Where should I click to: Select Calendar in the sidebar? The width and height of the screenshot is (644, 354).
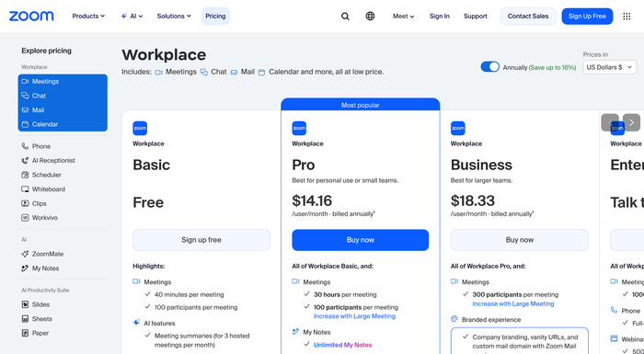(x=63, y=124)
